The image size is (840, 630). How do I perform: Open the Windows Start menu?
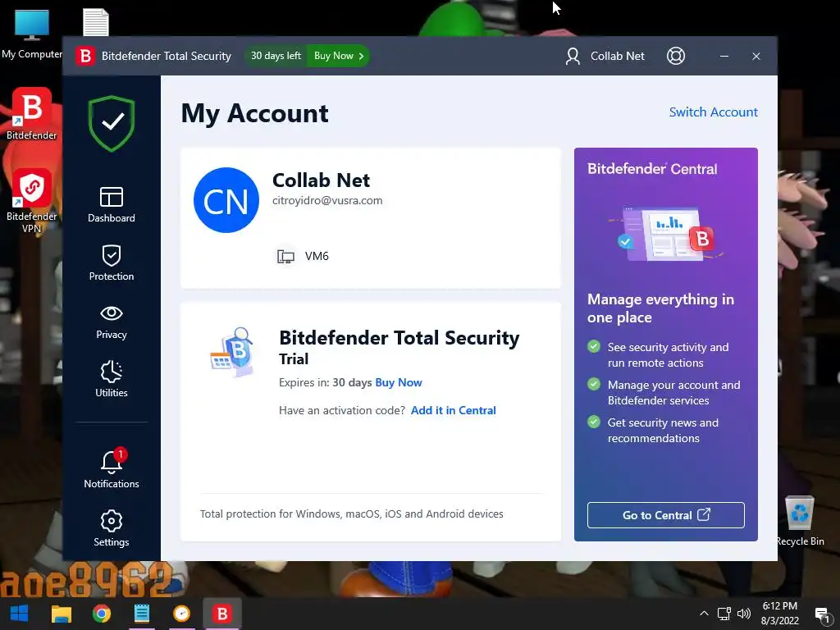(x=20, y=614)
